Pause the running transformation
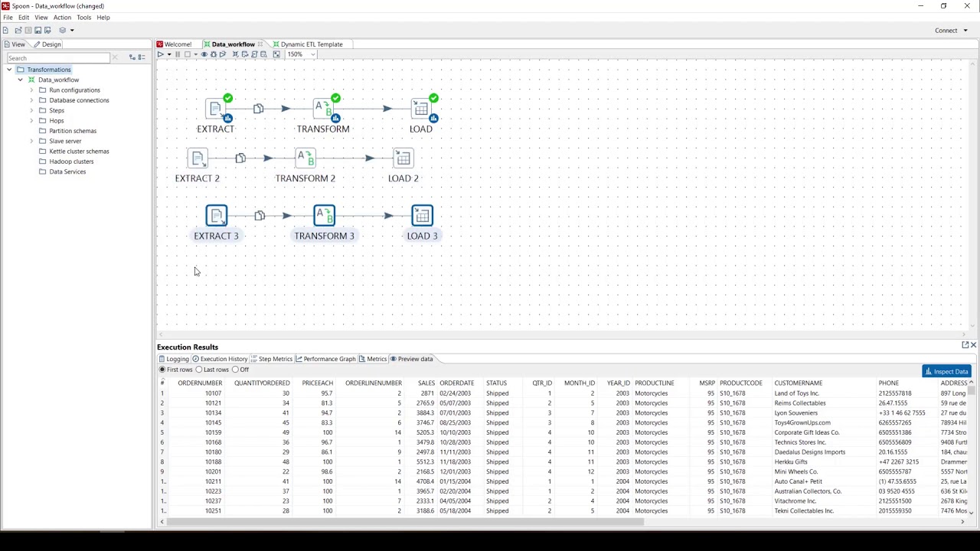Viewport: 980px width, 551px height. (x=178, y=54)
